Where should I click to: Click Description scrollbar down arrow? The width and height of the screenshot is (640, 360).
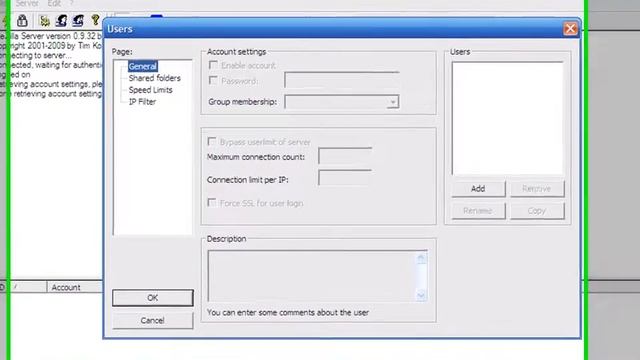pyautogui.click(x=421, y=295)
